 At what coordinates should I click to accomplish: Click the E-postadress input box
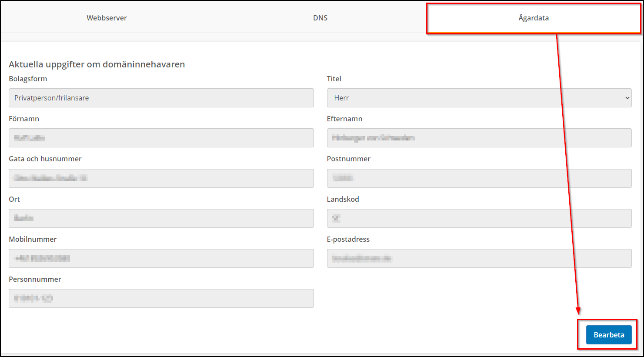pyautogui.click(x=479, y=258)
